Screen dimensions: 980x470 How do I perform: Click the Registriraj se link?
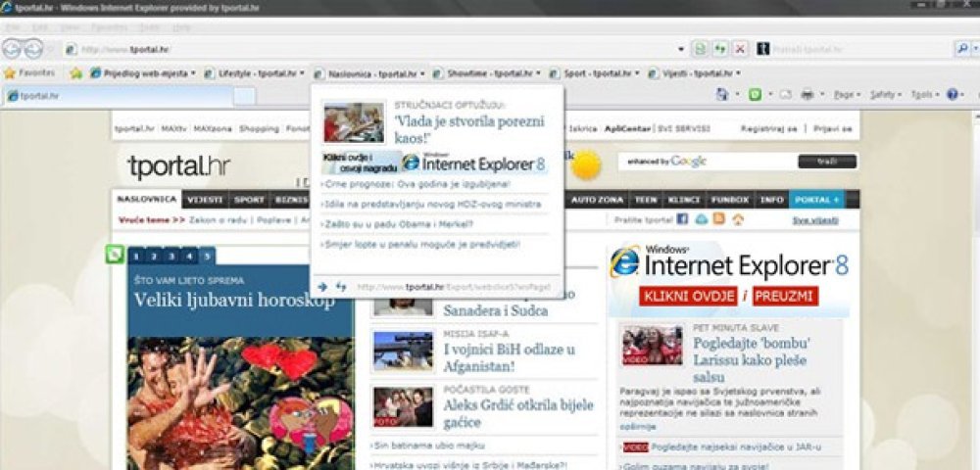coord(768,128)
